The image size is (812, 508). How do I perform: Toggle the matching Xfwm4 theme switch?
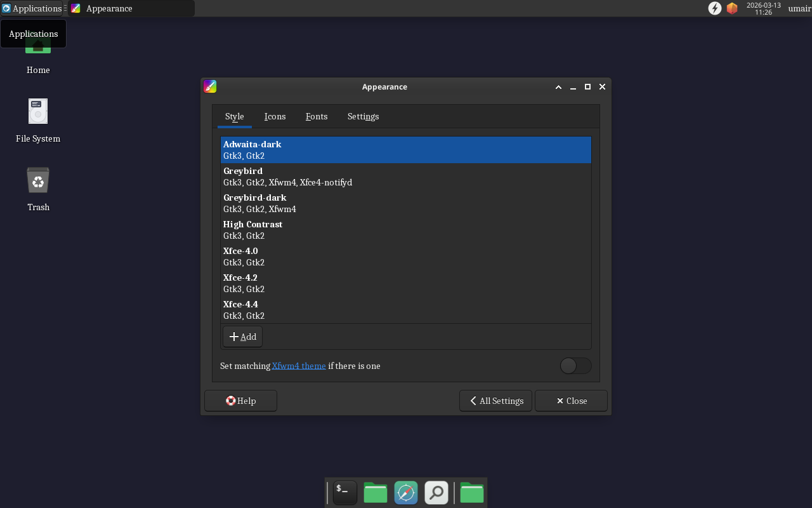point(576,366)
